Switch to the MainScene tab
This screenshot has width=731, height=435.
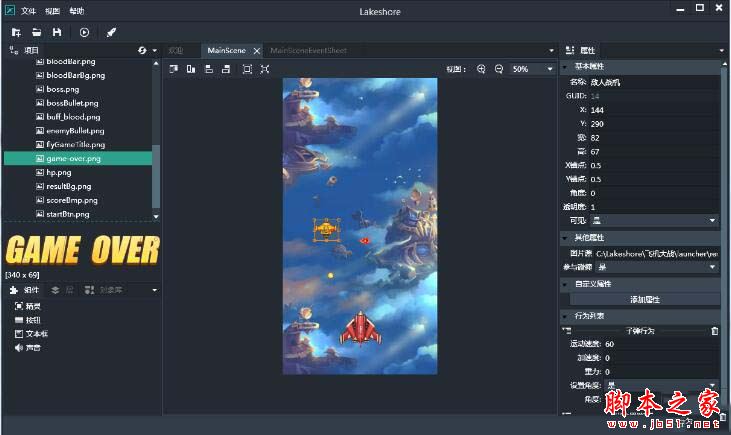click(227, 50)
